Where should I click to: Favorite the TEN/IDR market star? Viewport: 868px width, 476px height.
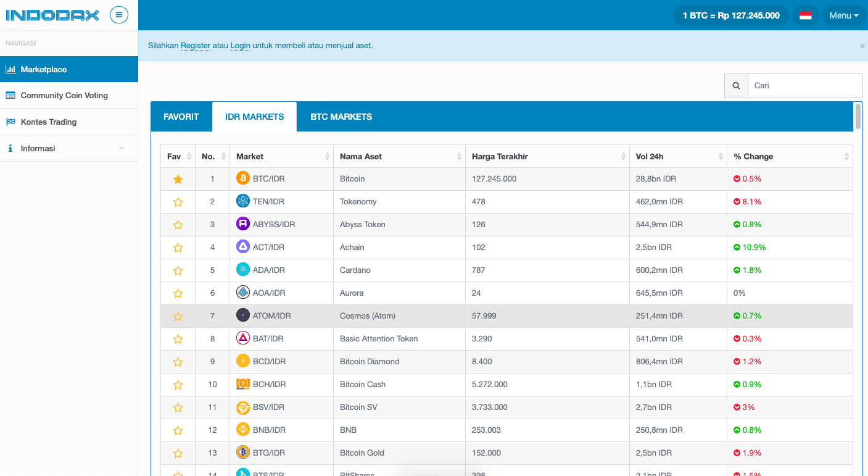[178, 201]
